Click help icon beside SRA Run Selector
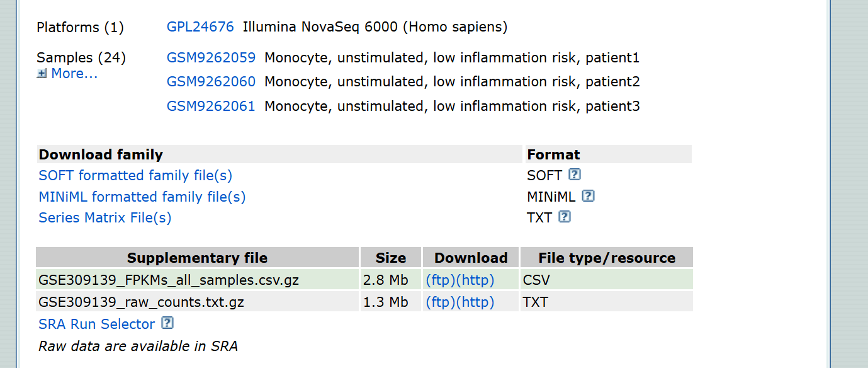This screenshot has width=868, height=368. click(167, 323)
